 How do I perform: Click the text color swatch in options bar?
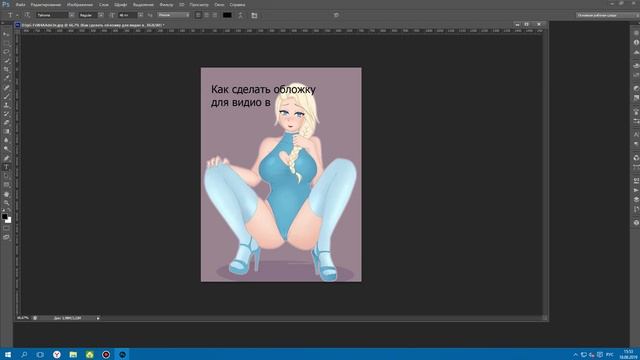click(x=227, y=15)
